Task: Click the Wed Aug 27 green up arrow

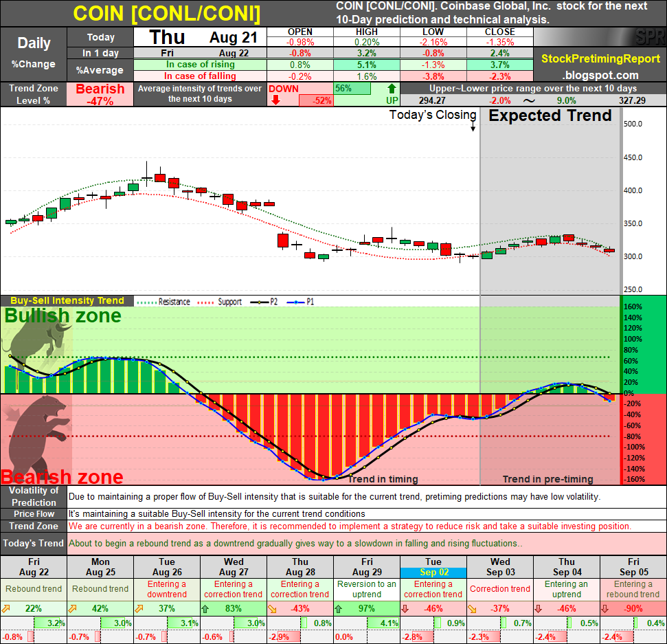Action: [x=205, y=609]
